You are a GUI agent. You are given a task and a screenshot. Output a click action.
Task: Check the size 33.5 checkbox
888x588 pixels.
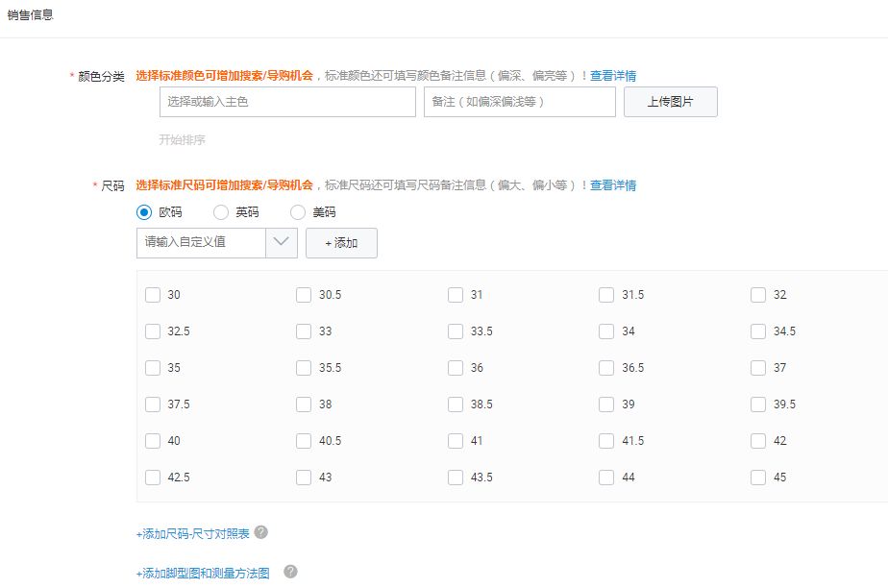[x=455, y=331]
